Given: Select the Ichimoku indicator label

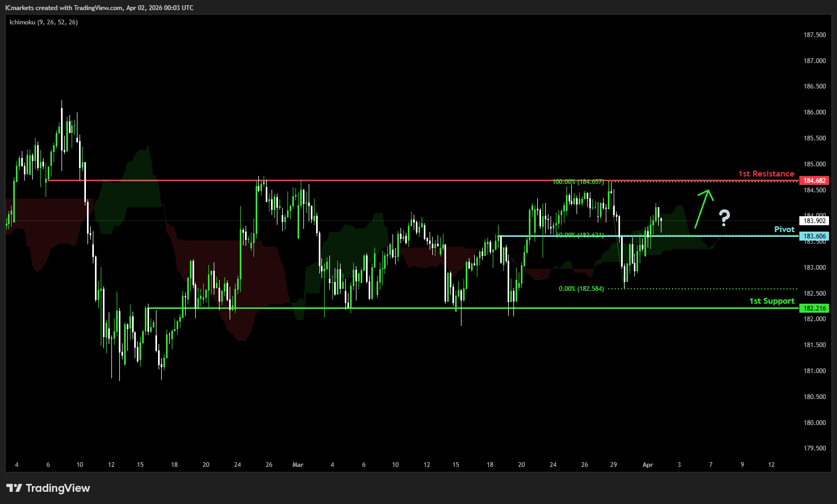Looking at the screenshot, I should (43, 22).
